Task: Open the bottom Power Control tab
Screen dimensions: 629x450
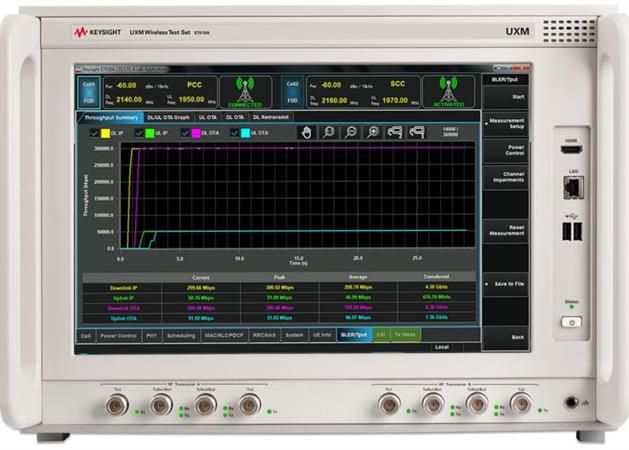Action: (118, 336)
